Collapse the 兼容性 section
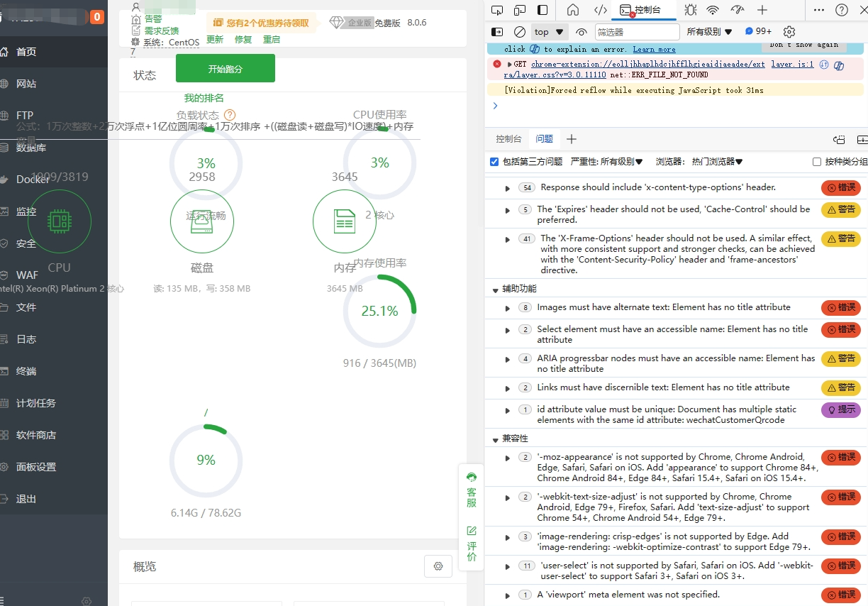The height and width of the screenshot is (606, 868). click(x=496, y=439)
